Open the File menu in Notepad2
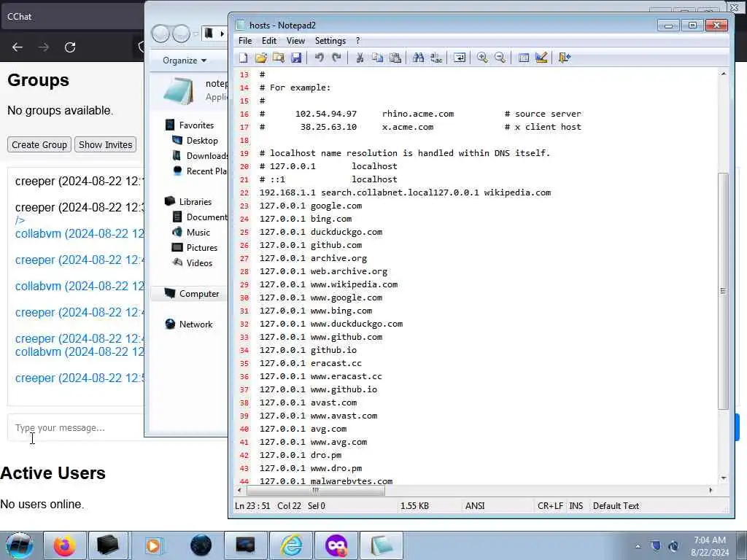The width and height of the screenshot is (747, 560). pyautogui.click(x=245, y=41)
